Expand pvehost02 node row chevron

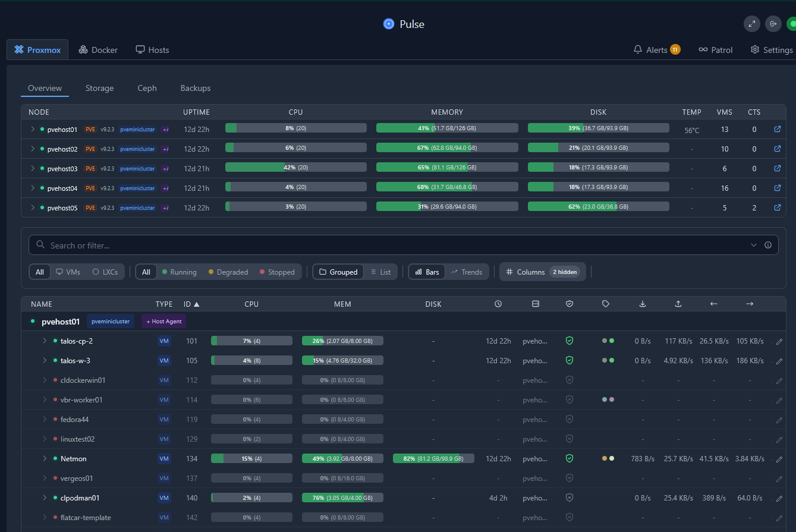pyautogui.click(x=33, y=149)
